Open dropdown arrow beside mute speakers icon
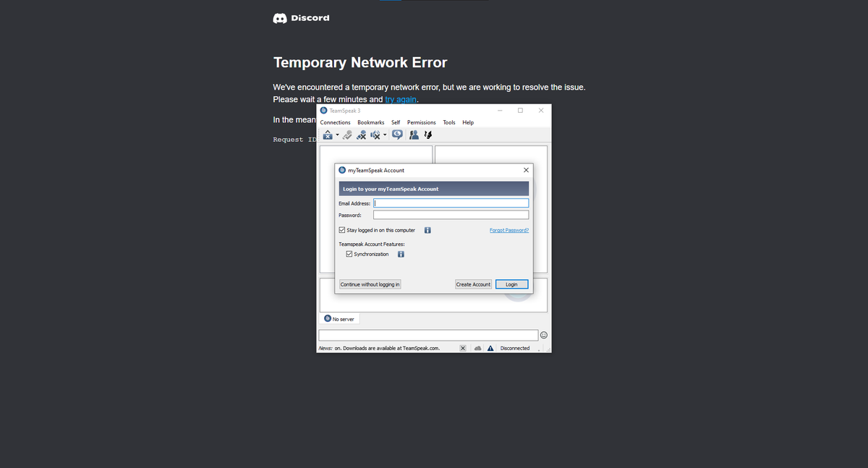The image size is (868, 468). [385, 135]
